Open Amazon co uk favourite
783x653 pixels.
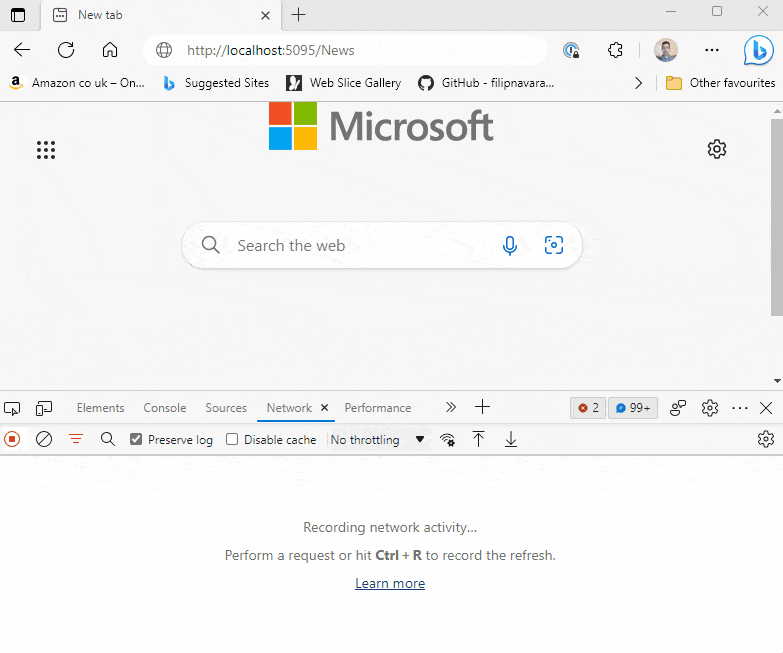(x=77, y=83)
